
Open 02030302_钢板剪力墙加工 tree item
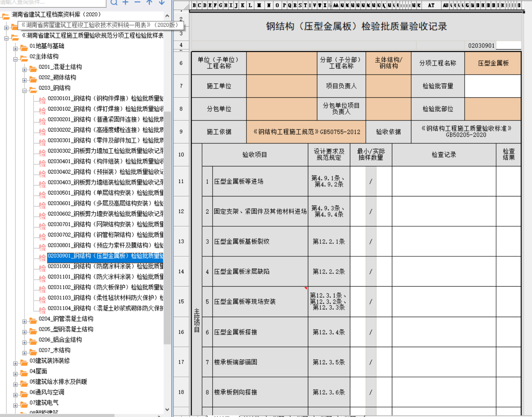105,151
